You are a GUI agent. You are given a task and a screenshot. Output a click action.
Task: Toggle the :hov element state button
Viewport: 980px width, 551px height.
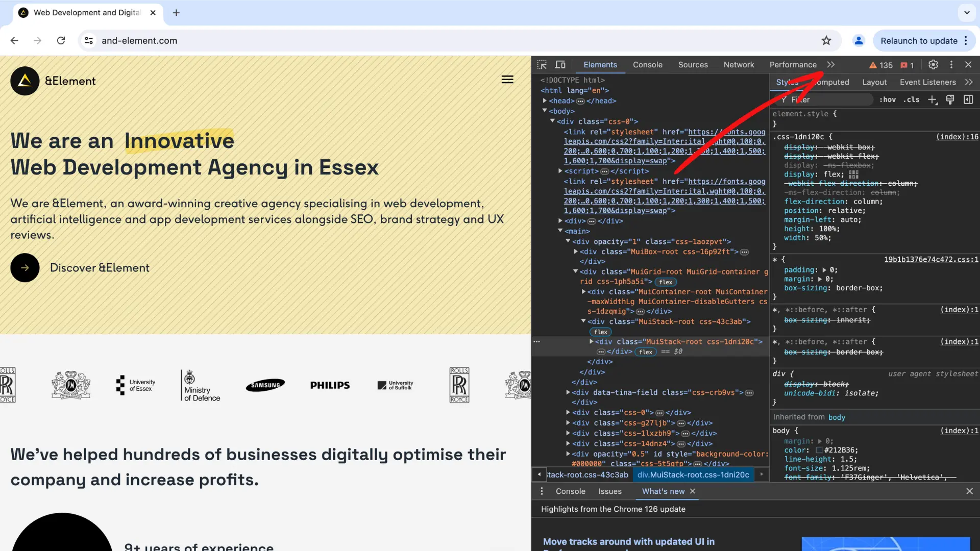(888, 100)
